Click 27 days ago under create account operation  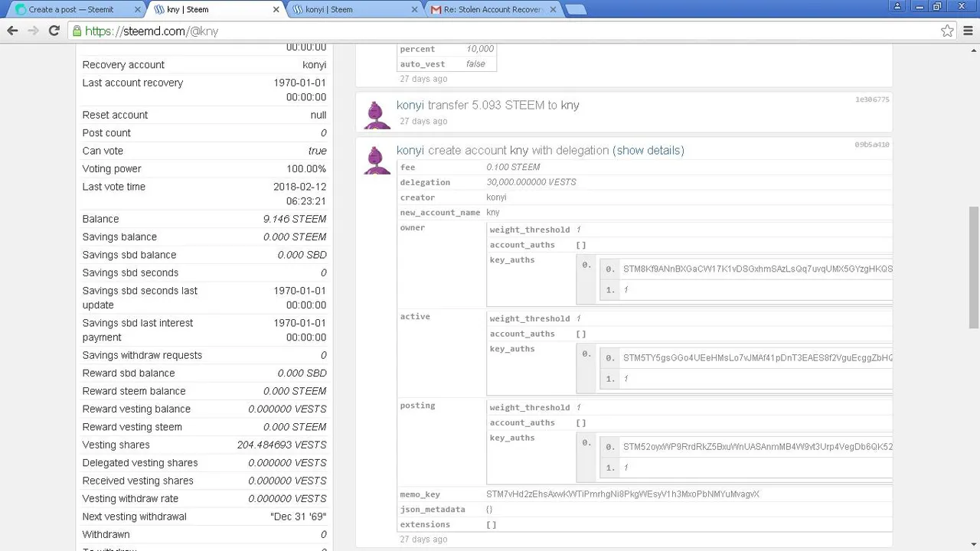423,540
